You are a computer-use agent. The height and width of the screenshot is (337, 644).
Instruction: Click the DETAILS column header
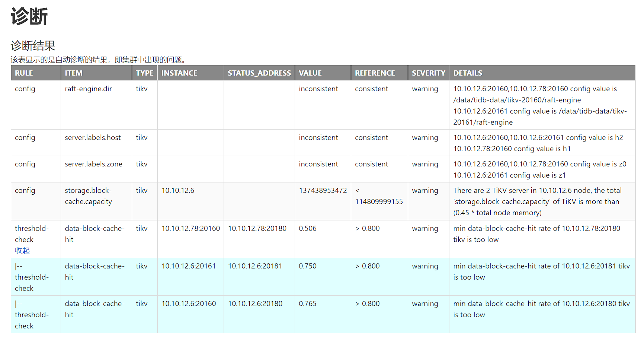click(x=542, y=73)
